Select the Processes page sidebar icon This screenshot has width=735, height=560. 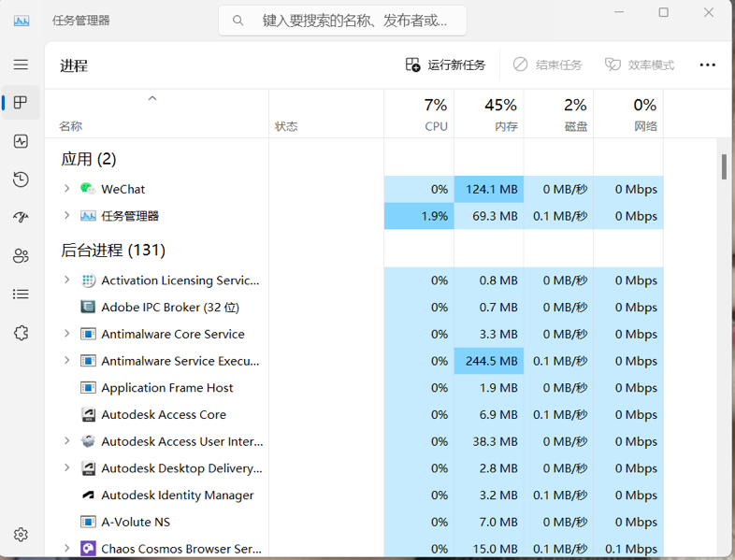[x=21, y=102]
